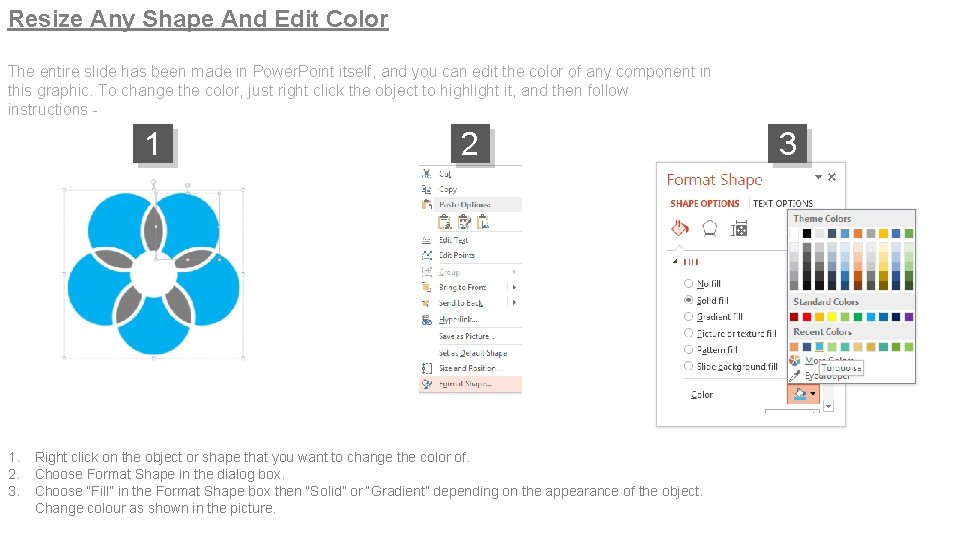
Task: Select the Gradient fill radio button
Action: click(x=688, y=317)
